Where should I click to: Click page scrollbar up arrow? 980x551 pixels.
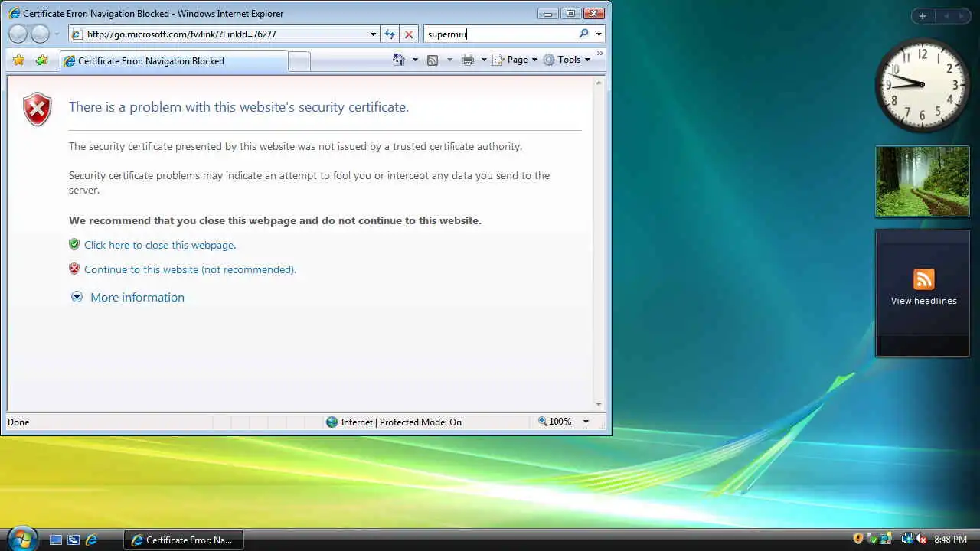(x=599, y=82)
